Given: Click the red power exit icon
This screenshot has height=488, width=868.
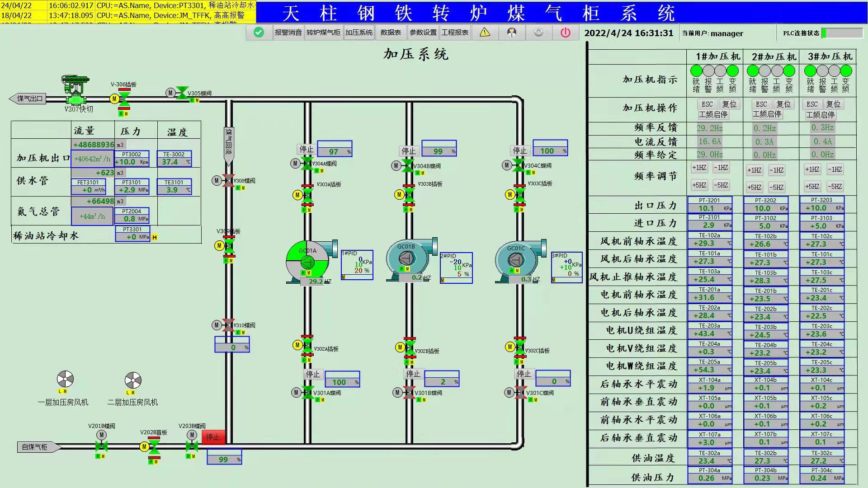Looking at the screenshot, I should click(x=565, y=33).
